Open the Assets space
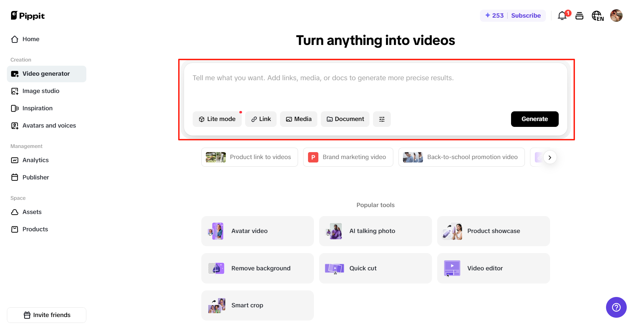Viewport: 644px width, 335px height. point(32,212)
